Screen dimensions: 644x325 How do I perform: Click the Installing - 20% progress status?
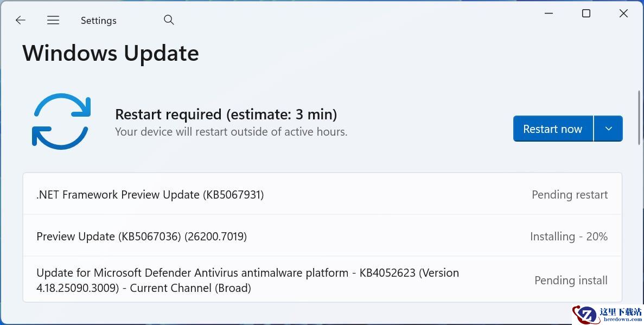click(x=569, y=237)
